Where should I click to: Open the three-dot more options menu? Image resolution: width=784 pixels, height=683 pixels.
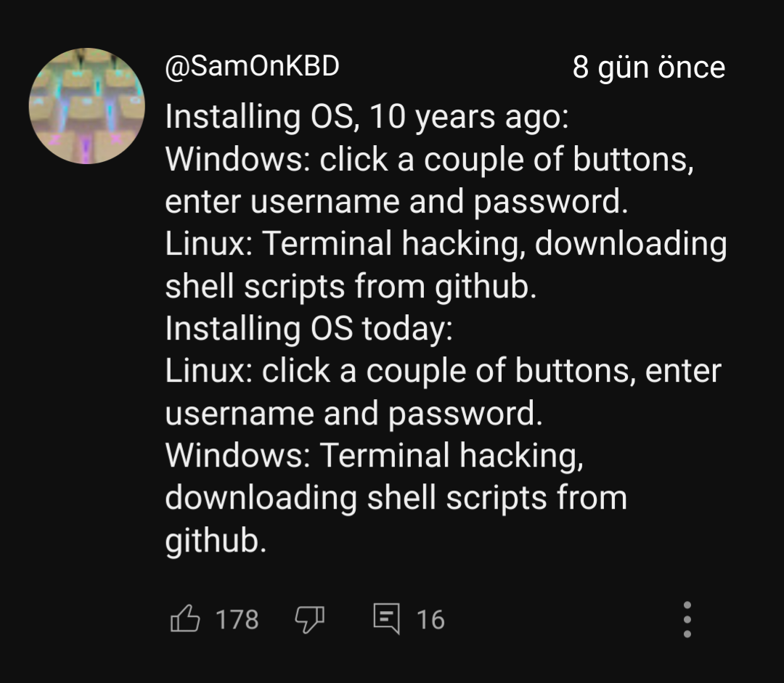click(687, 619)
